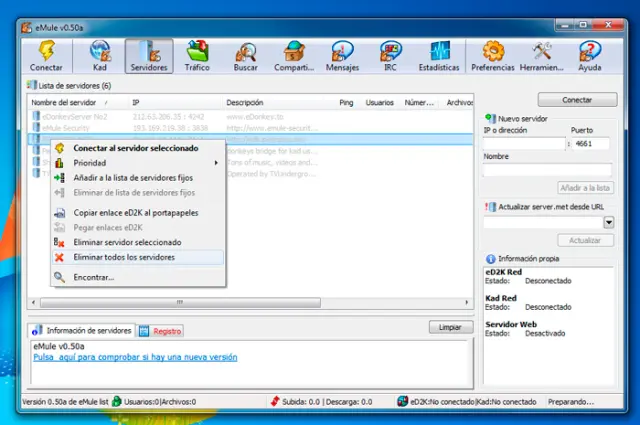Click the Conectar toolbar icon
Screen dimensions: 640x425
[x=46, y=57]
